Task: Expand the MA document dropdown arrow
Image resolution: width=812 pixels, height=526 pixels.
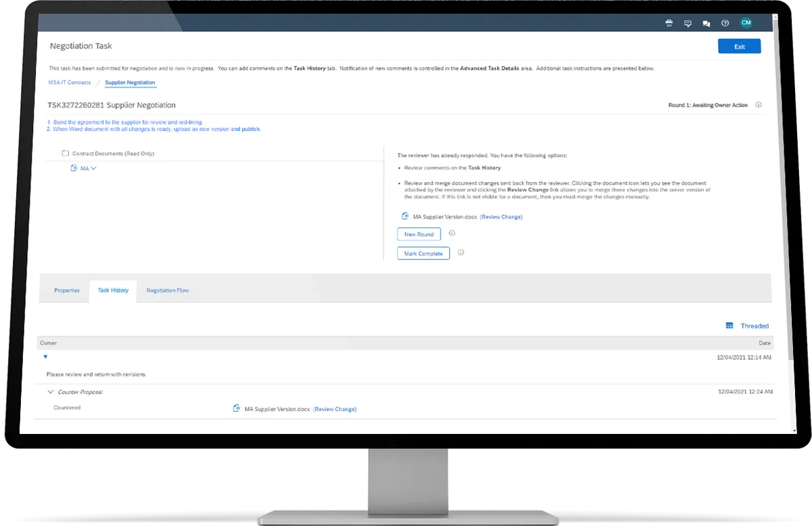Action: click(93, 168)
